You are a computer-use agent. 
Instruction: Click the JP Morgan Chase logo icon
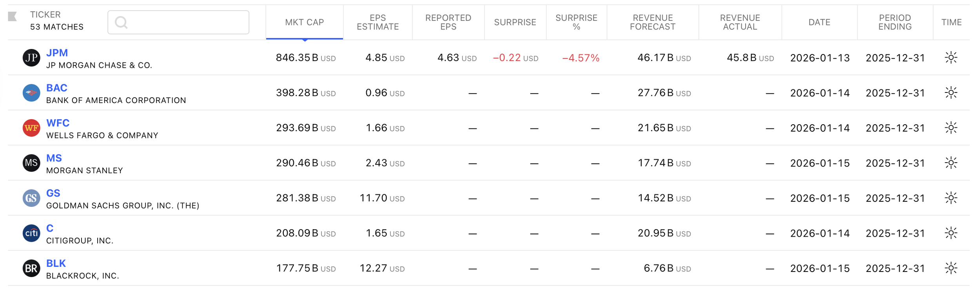click(31, 58)
